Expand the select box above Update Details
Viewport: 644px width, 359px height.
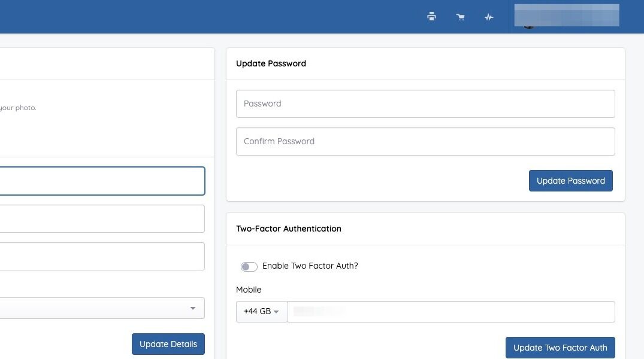[102, 308]
